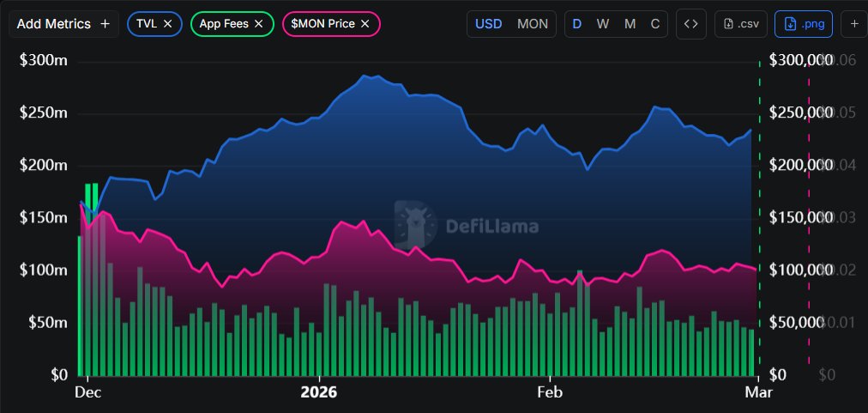
Task: Select daily (D) interval
Action: (x=577, y=24)
